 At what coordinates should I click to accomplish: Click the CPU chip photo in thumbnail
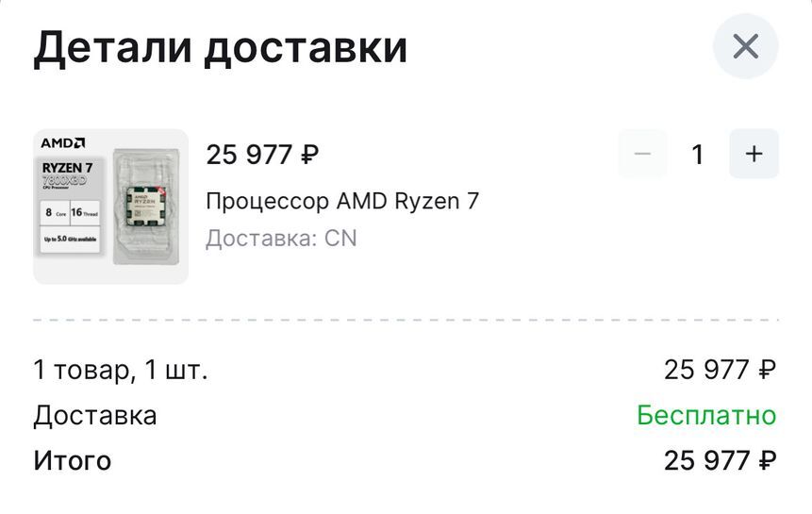(148, 205)
